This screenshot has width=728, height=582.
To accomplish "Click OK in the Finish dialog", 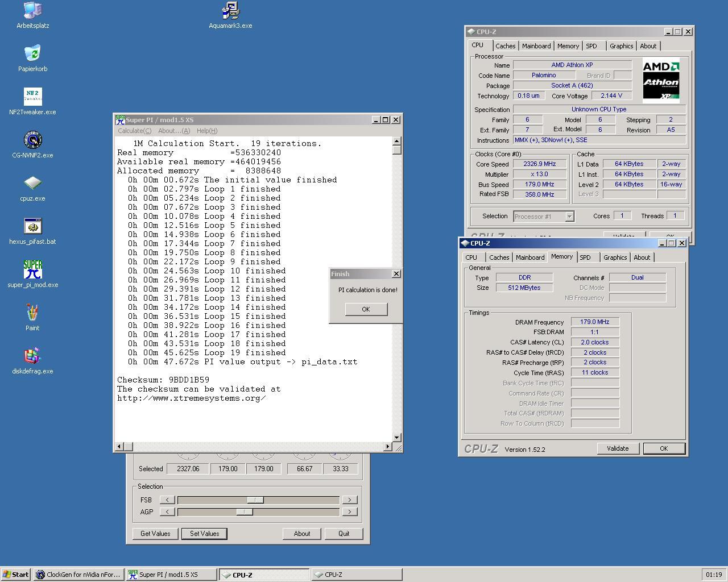I will tap(366, 309).
